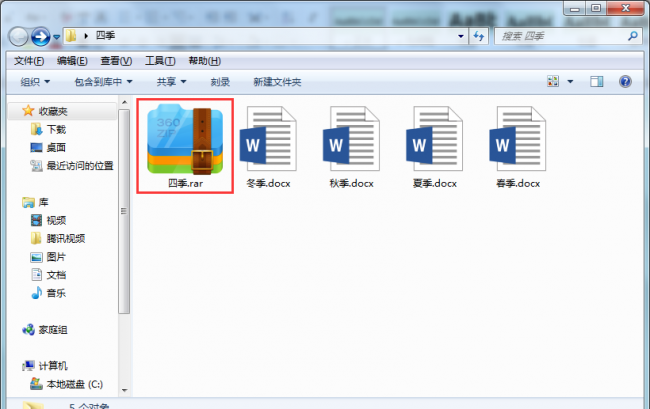
Task: Click the change view icon
Action: click(x=553, y=81)
